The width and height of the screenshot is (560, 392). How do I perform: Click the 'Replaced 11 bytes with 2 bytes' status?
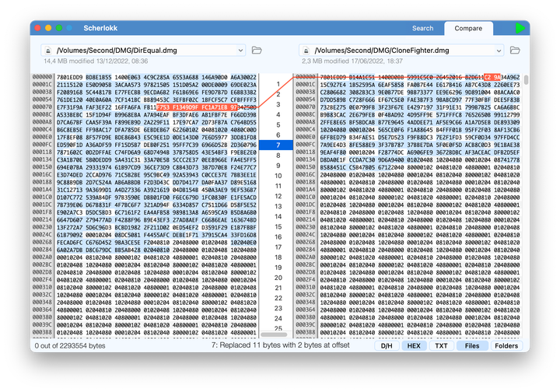[280, 345]
